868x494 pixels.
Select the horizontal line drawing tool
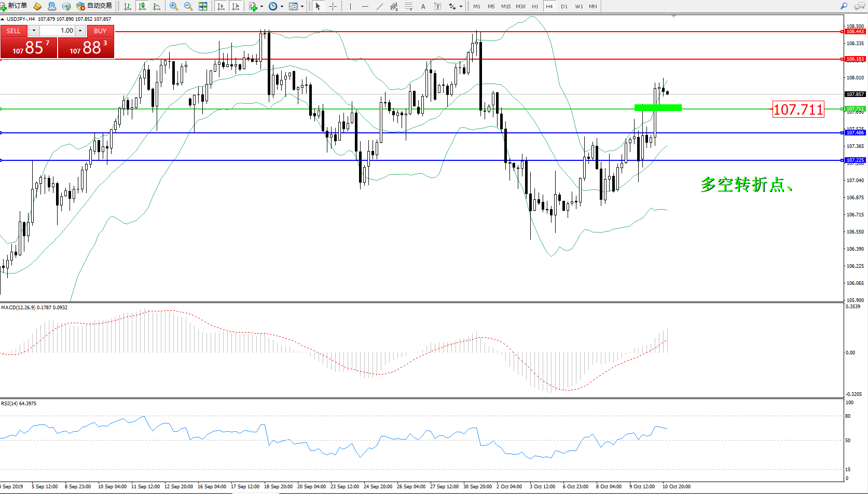(365, 6)
